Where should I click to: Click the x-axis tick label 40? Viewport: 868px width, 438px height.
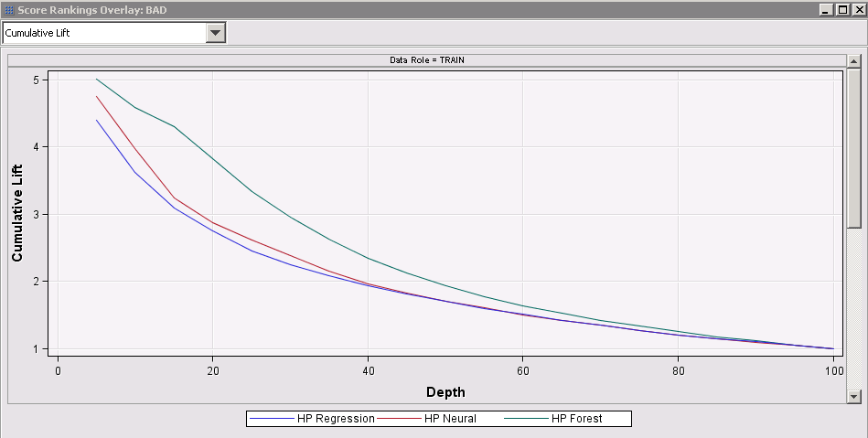coord(368,371)
